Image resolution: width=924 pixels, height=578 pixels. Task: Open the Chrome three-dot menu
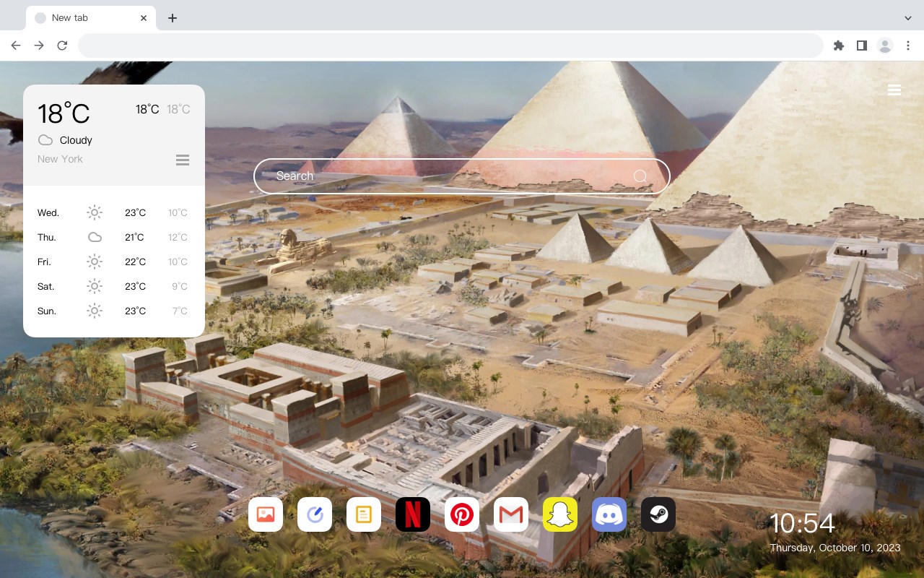click(908, 46)
